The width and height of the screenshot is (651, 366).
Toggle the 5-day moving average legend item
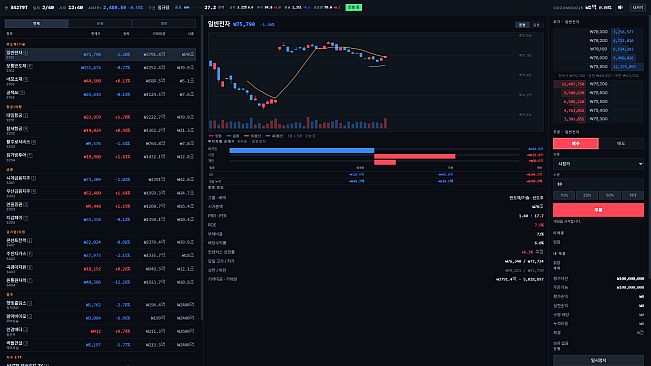(x=252, y=136)
